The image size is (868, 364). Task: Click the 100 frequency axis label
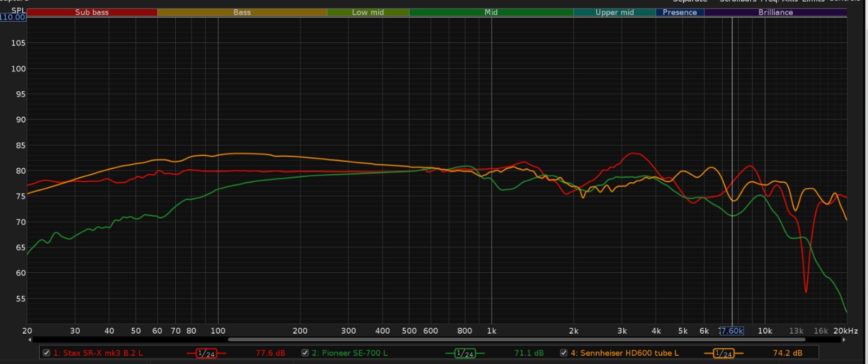point(218,331)
